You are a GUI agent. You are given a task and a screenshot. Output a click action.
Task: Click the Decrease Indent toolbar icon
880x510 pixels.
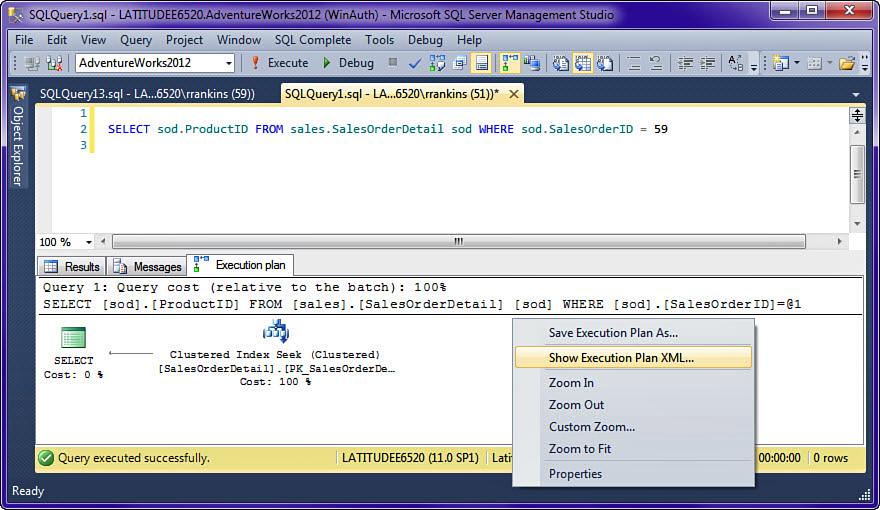[x=685, y=63]
